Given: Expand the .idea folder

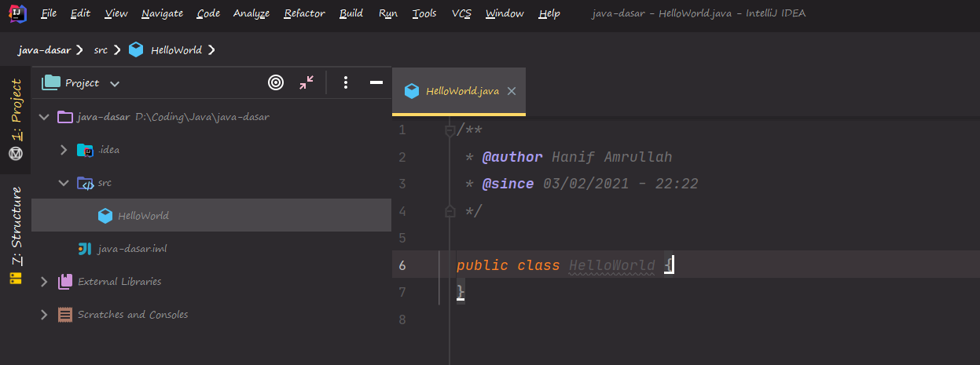Looking at the screenshot, I should (x=64, y=150).
